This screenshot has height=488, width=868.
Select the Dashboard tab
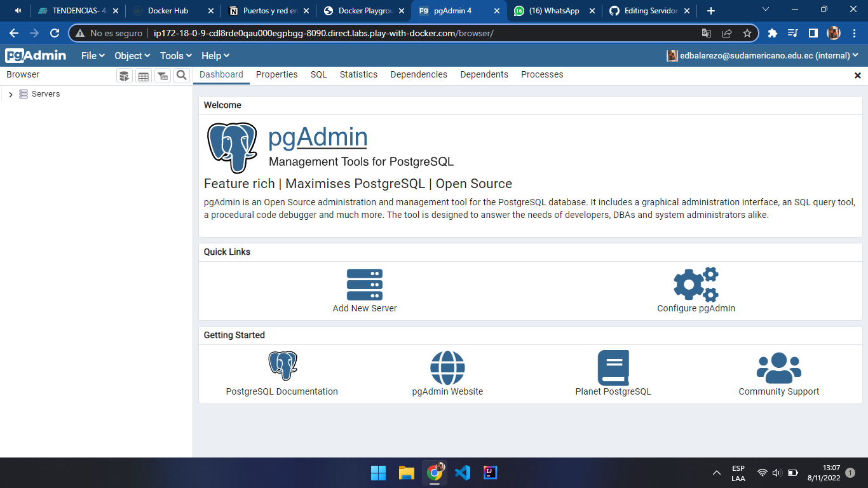[x=221, y=74]
